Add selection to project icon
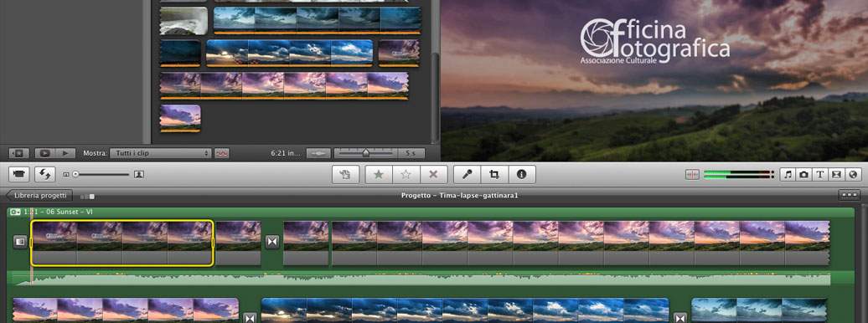 point(345,175)
